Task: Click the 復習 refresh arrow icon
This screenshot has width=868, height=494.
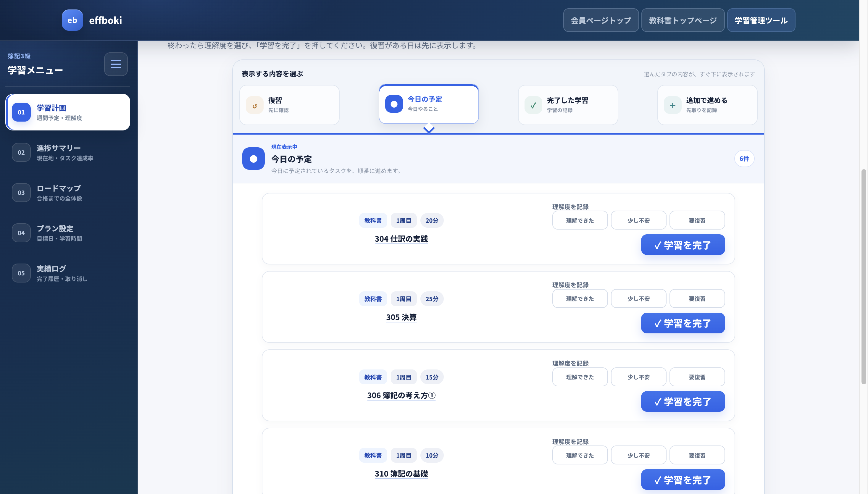Action: 254,106
